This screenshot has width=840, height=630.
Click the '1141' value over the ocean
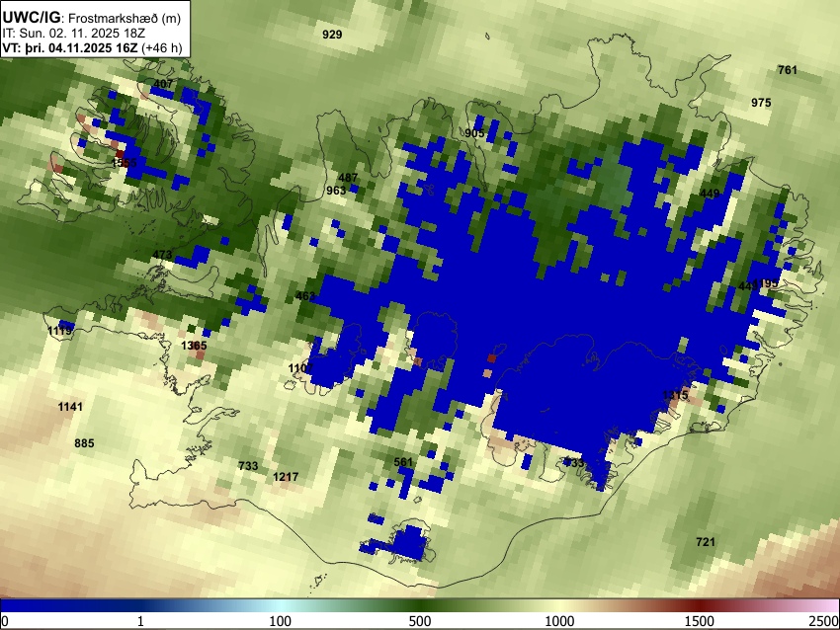(70, 408)
